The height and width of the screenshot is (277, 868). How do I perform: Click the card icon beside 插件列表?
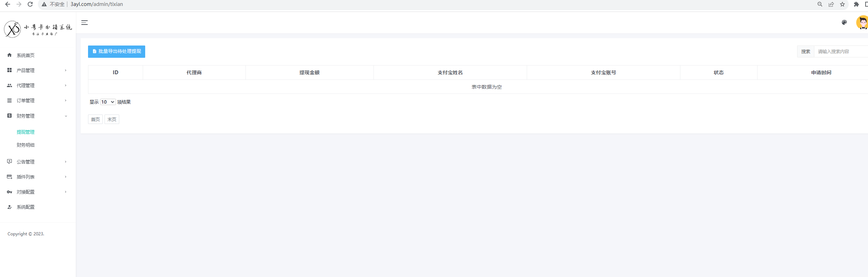pyautogui.click(x=9, y=176)
